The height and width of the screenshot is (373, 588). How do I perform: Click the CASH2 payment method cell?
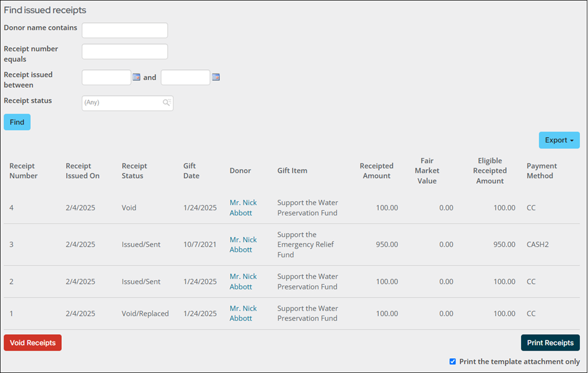pos(537,244)
